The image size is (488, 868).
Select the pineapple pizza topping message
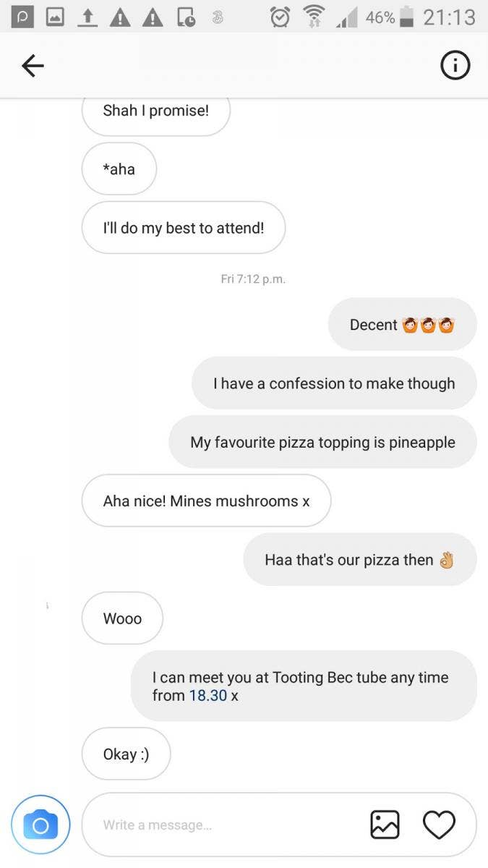point(322,442)
